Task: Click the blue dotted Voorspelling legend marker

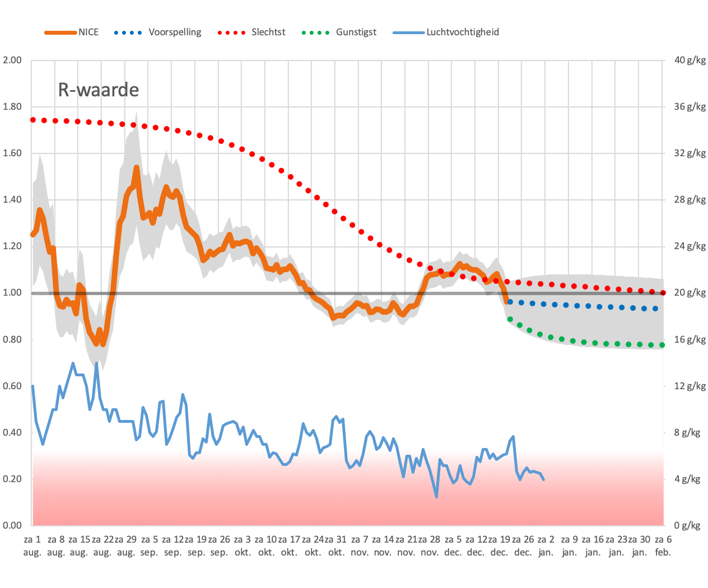Action: point(128,32)
